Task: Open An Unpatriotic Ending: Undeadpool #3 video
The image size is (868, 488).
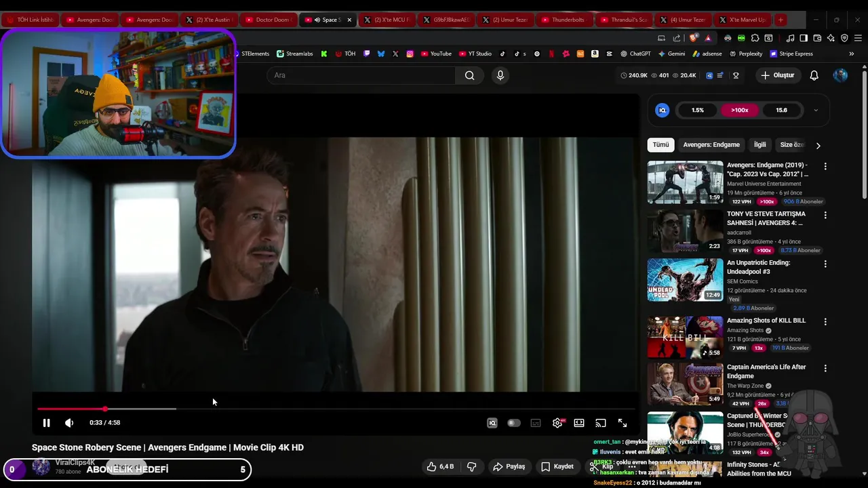Action: [758, 267]
